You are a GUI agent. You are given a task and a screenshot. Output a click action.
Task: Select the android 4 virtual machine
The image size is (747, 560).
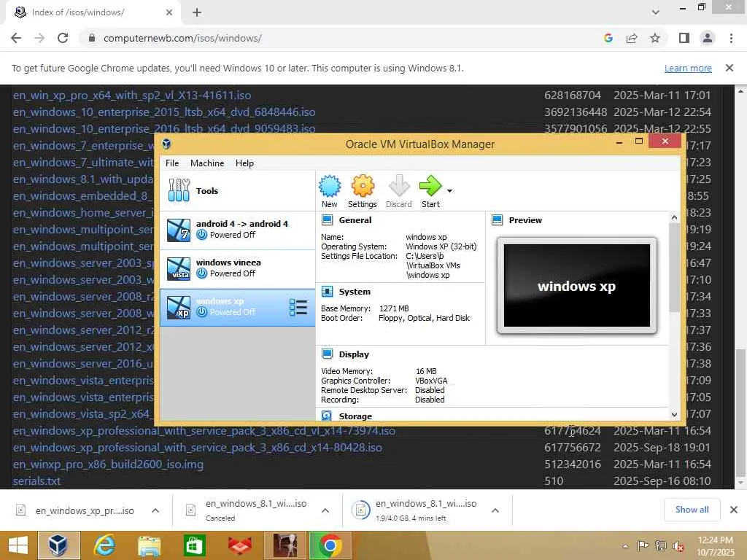click(237, 230)
